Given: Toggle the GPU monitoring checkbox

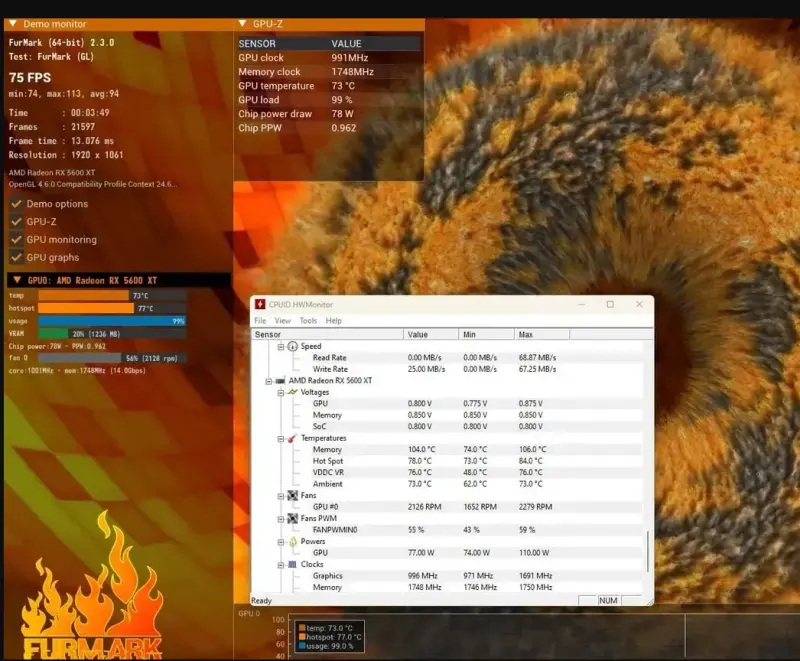Looking at the screenshot, I should pyautogui.click(x=16, y=240).
